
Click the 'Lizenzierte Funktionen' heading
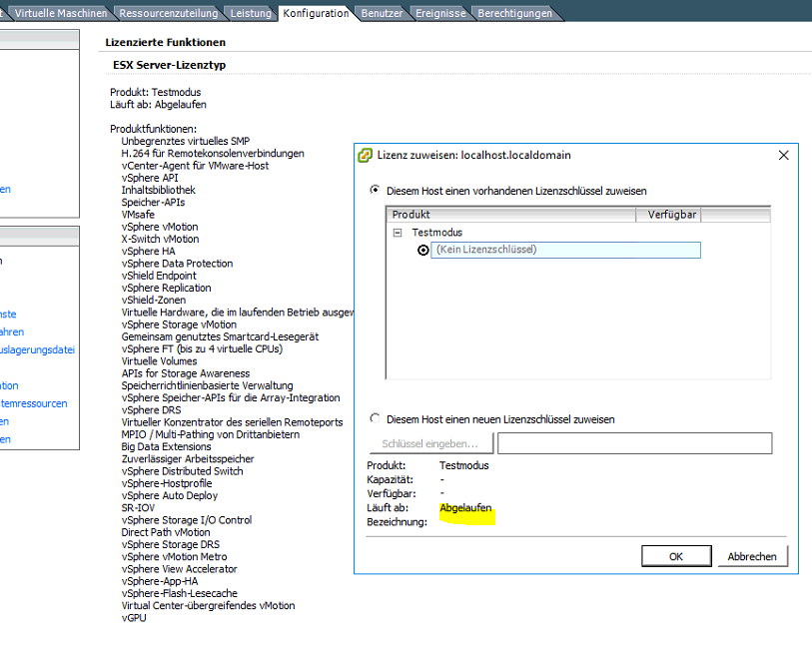click(165, 43)
